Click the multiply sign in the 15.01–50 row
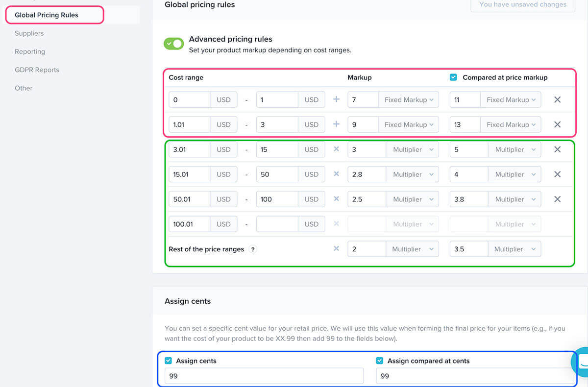 pyautogui.click(x=336, y=174)
